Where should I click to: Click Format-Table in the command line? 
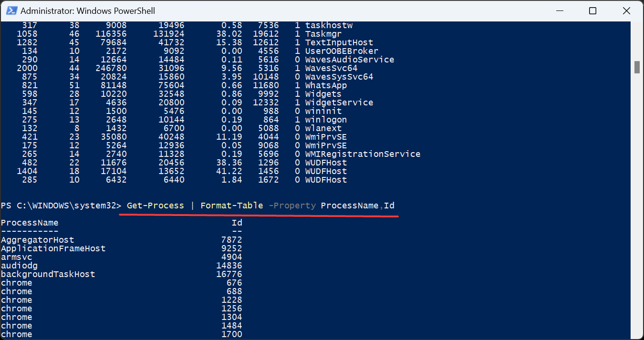(x=232, y=206)
